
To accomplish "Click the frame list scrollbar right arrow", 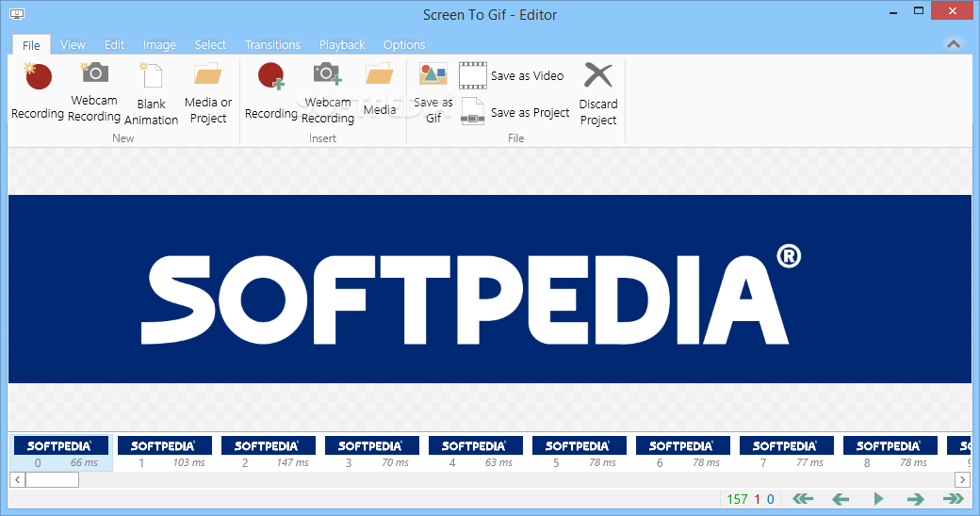I will pyautogui.click(x=962, y=480).
